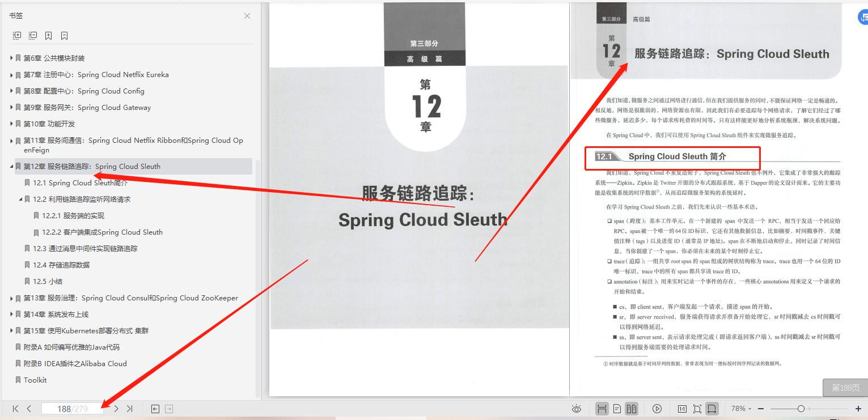Fit the page to the window
868x420 pixels.
pos(697,408)
